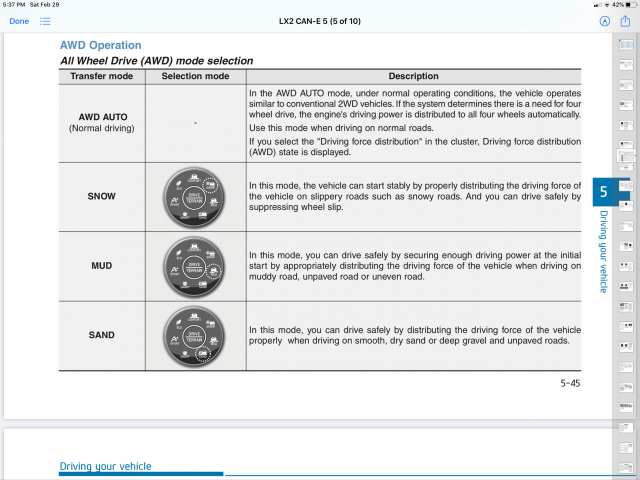Tap the AWD Operation heading

pyautogui.click(x=100, y=45)
